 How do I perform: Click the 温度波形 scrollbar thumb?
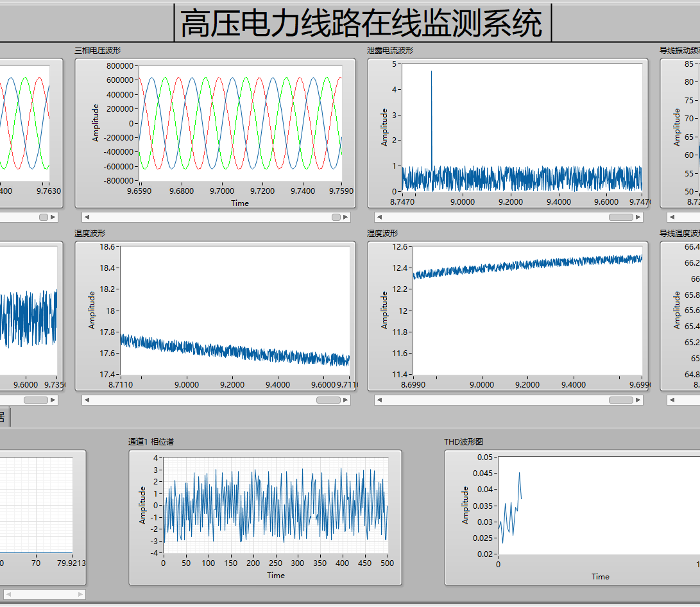pyautogui.click(x=329, y=400)
